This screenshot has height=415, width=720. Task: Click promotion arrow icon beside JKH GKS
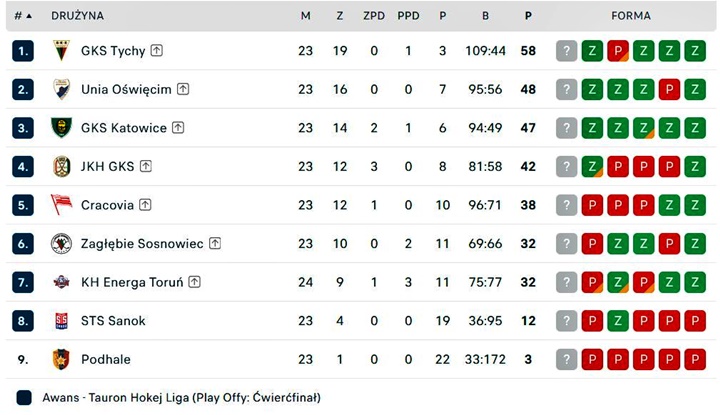(x=146, y=166)
